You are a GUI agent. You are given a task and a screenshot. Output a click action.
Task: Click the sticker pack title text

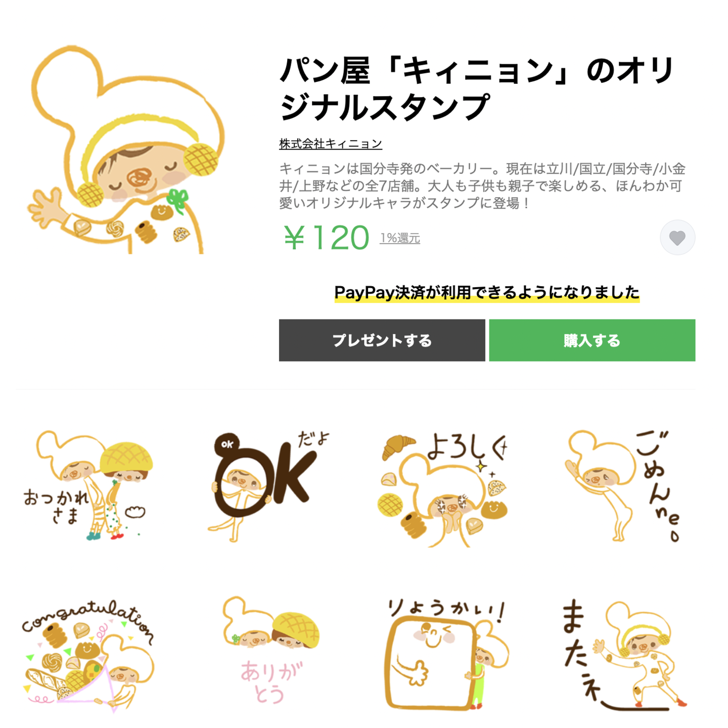point(477,88)
